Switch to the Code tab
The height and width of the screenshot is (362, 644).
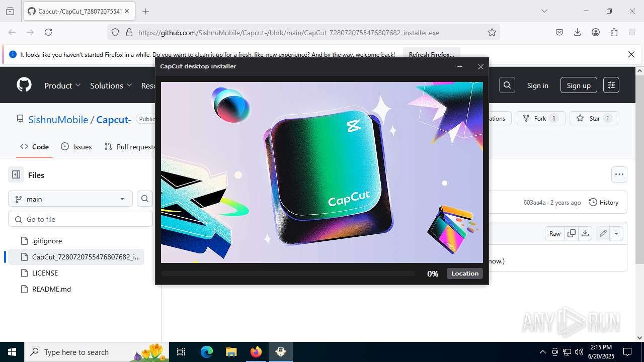click(35, 147)
